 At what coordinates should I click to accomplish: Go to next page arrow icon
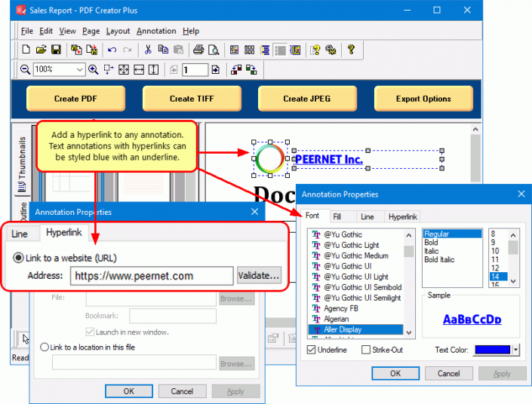216,69
